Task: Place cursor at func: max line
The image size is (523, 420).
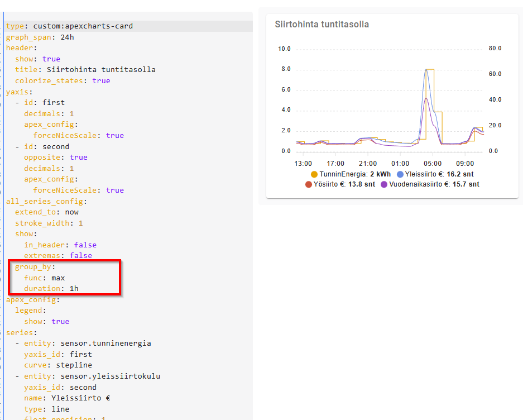Action: (x=44, y=278)
